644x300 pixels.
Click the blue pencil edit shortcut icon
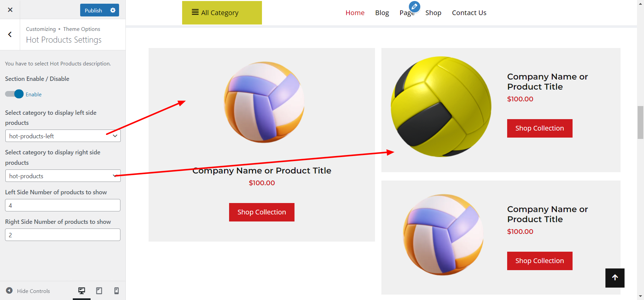pyautogui.click(x=415, y=7)
